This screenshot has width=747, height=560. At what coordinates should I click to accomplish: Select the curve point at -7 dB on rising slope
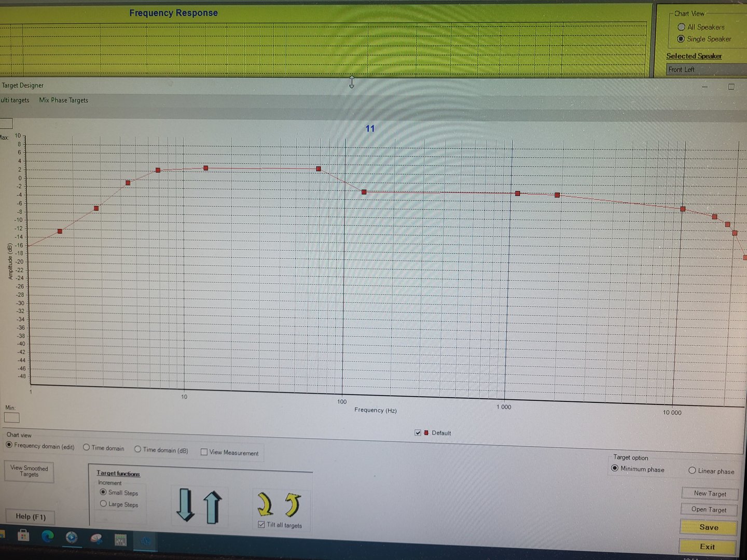click(x=96, y=208)
